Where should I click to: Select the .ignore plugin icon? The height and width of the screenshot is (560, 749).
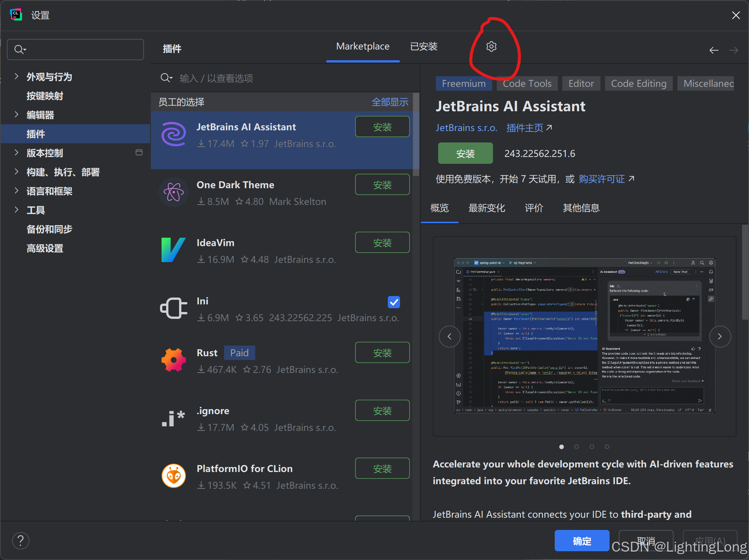click(x=173, y=418)
